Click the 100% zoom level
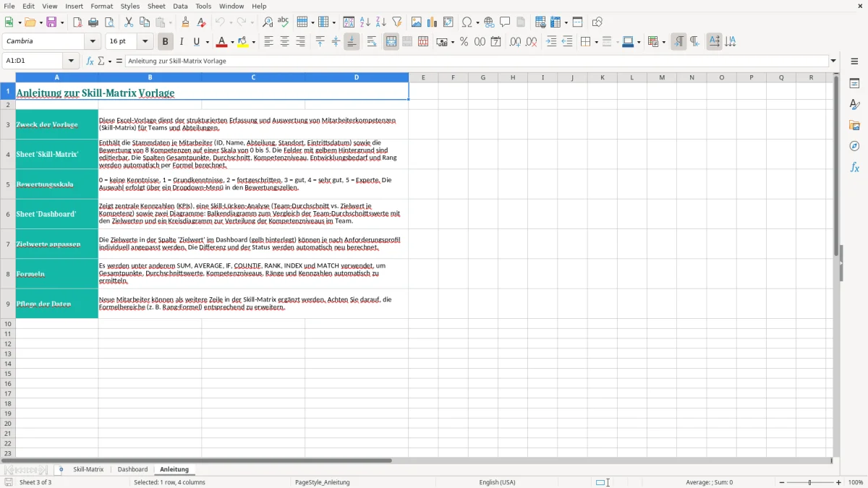Screen dimensions: 868x488 (856, 482)
